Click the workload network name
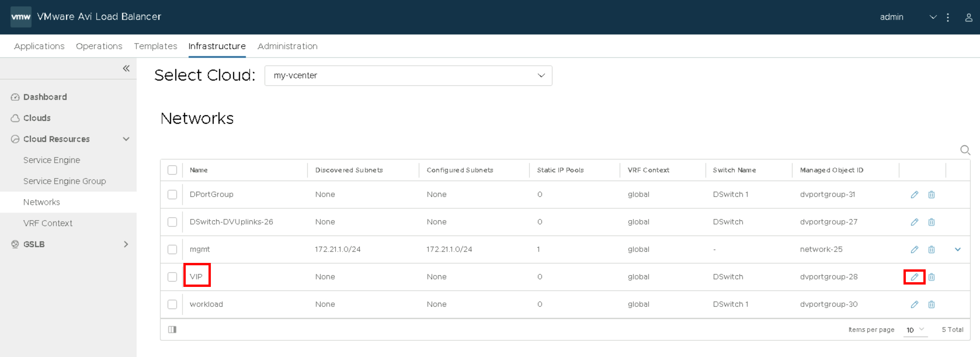Image resolution: width=980 pixels, height=357 pixels. [x=206, y=304]
